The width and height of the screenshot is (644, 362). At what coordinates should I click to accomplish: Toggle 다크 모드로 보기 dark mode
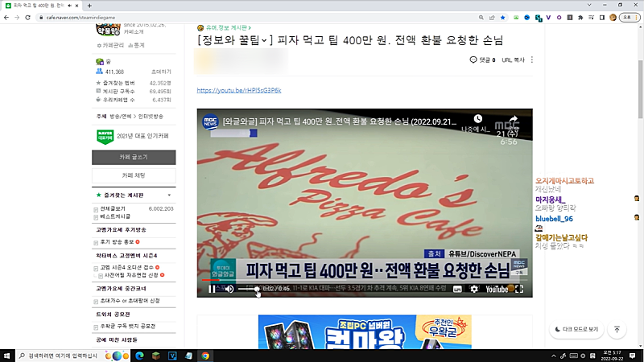click(x=576, y=329)
